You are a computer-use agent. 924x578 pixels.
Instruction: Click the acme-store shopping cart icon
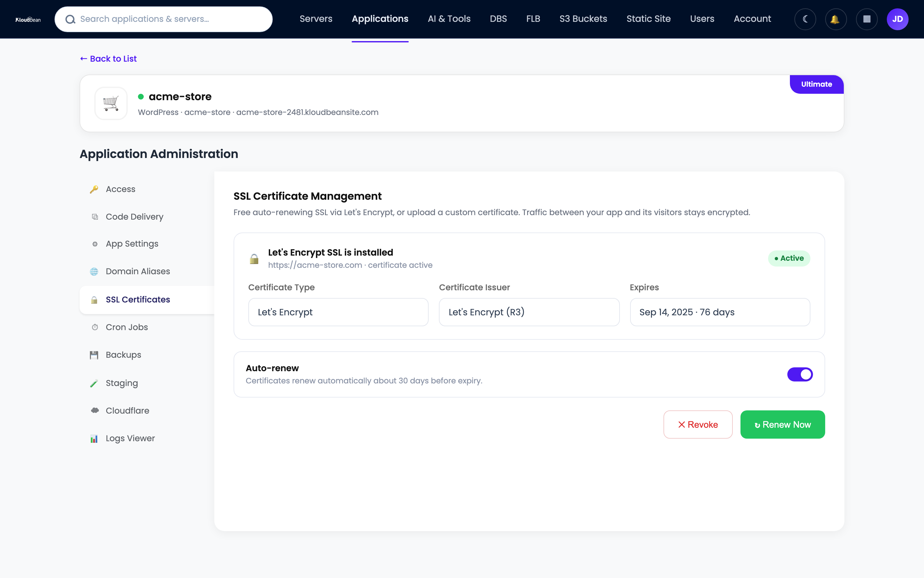point(111,103)
